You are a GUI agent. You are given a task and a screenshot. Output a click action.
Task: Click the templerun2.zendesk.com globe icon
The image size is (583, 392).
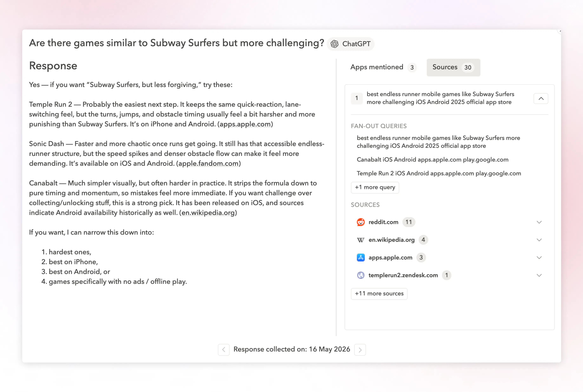point(360,275)
